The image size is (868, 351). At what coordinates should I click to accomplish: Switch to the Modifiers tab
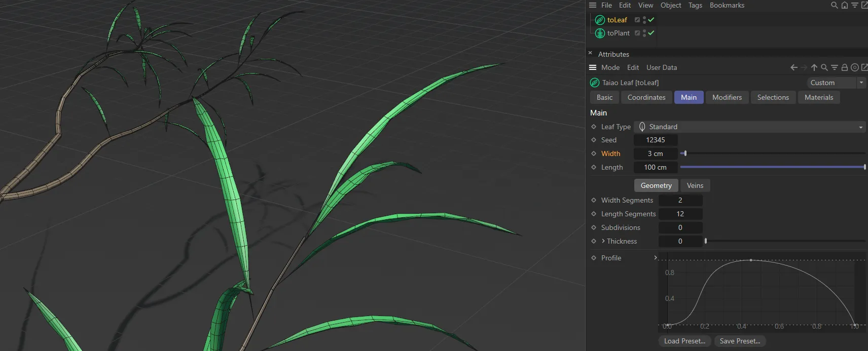727,97
